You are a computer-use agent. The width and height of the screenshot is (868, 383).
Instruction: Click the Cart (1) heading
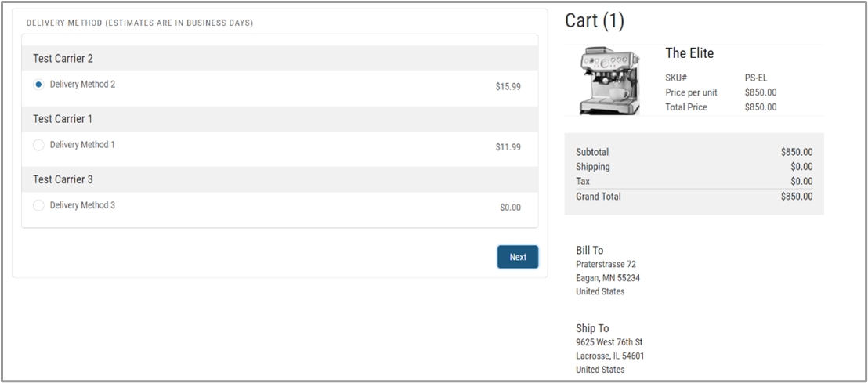tap(595, 21)
